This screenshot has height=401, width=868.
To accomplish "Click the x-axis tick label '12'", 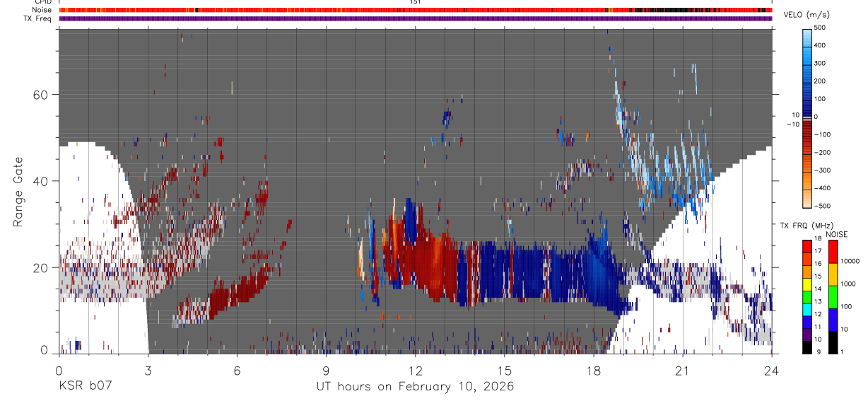I will tap(415, 371).
